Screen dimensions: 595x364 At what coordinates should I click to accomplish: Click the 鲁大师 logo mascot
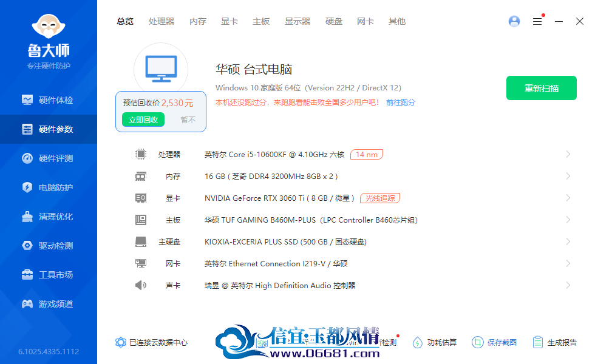click(49, 26)
